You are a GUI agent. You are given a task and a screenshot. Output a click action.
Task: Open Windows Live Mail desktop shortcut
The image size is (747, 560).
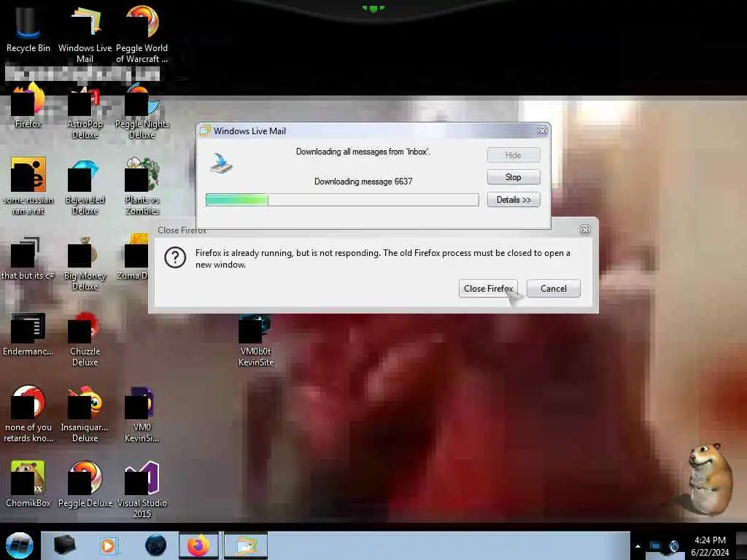point(85,34)
